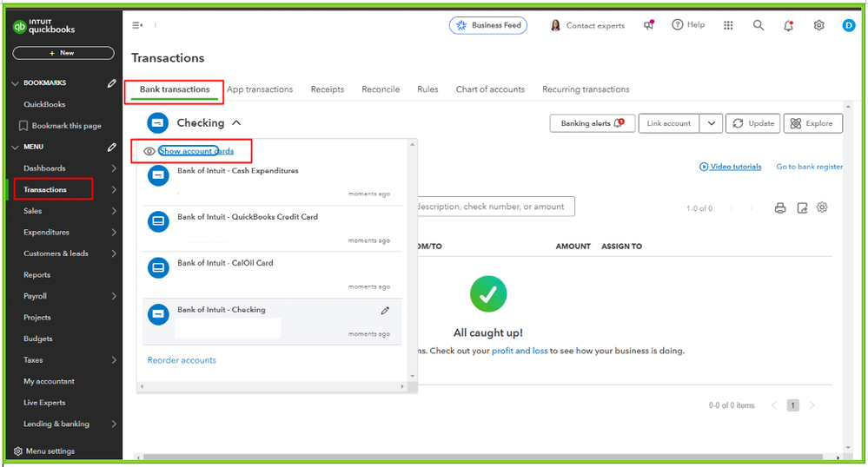Edit menu pencil icon
This screenshot has width=868, height=467.
(111, 148)
